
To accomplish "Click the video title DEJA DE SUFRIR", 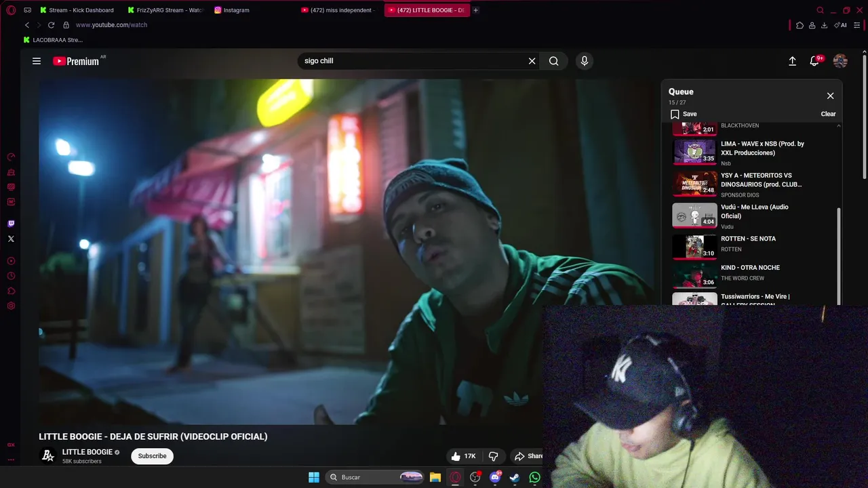I will [x=153, y=436].
